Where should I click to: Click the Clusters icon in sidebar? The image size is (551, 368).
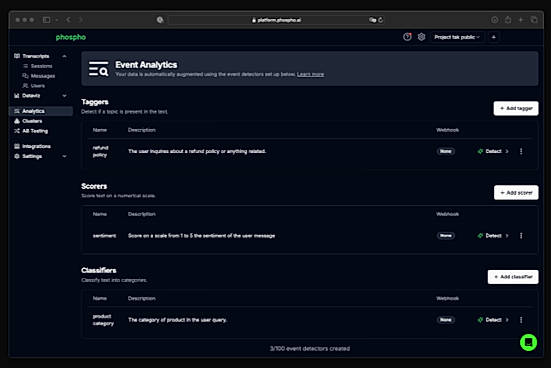click(x=17, y=121)
